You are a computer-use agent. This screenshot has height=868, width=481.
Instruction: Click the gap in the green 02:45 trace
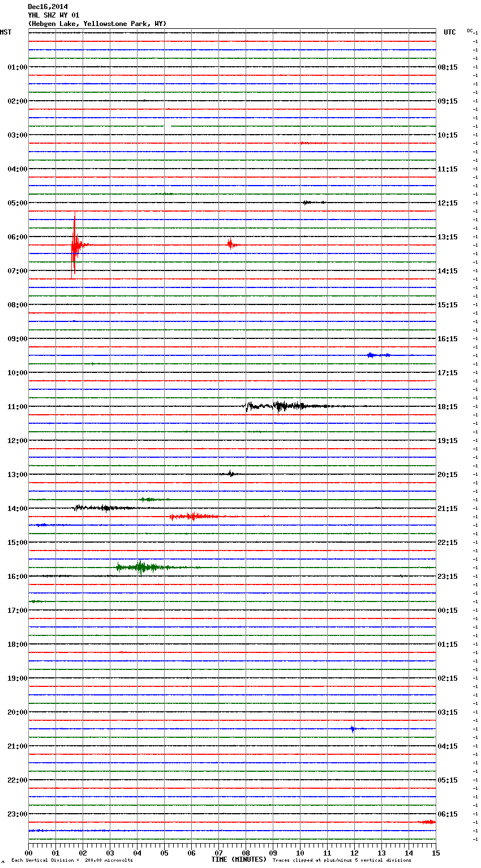168,126
